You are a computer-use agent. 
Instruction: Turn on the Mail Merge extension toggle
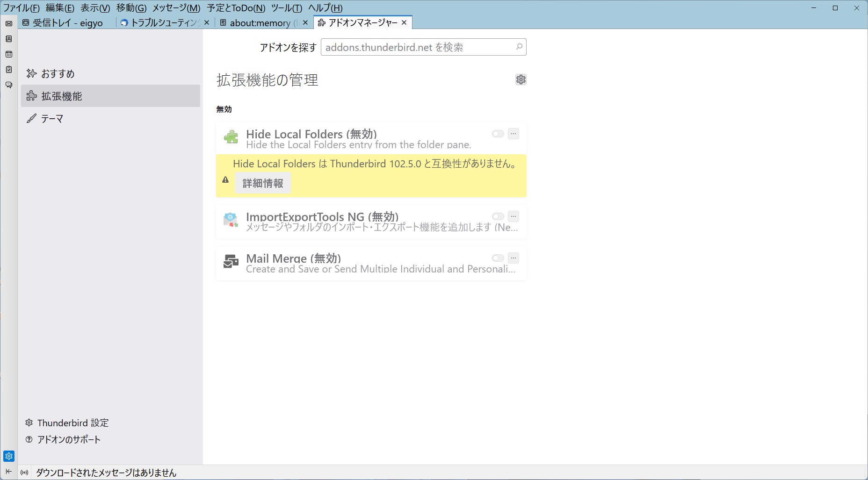pyautogui.click(x=498, y=258)
